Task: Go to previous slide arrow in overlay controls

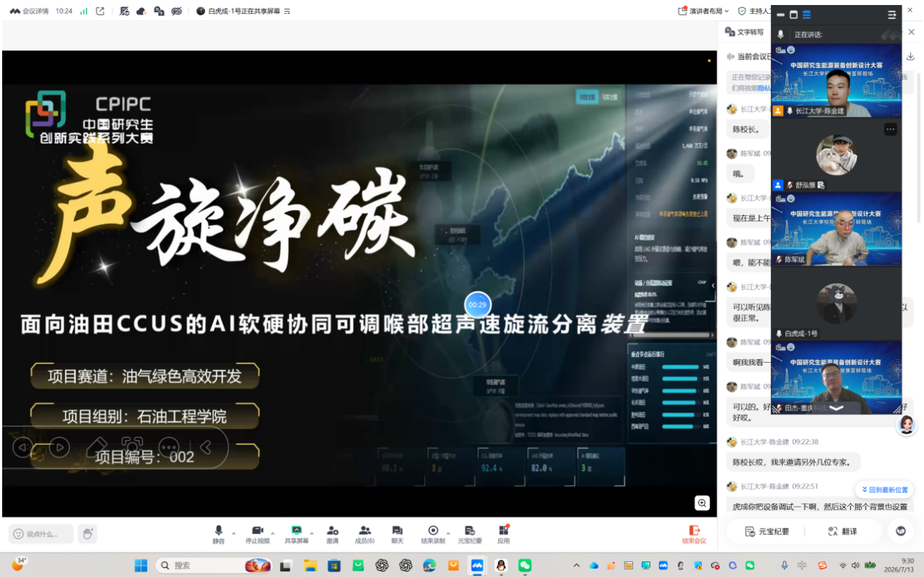Action: point(23,447)
